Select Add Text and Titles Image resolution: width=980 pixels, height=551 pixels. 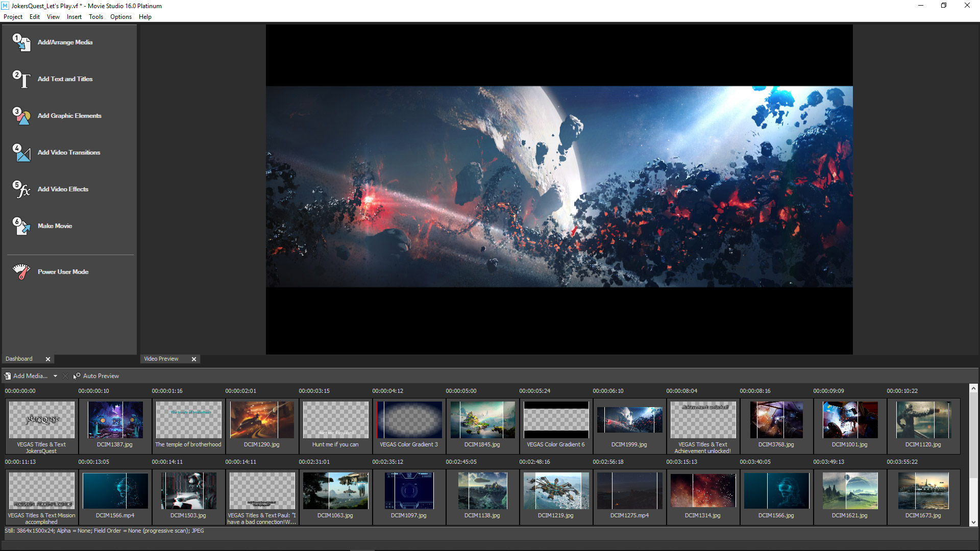tap(64, 79)
